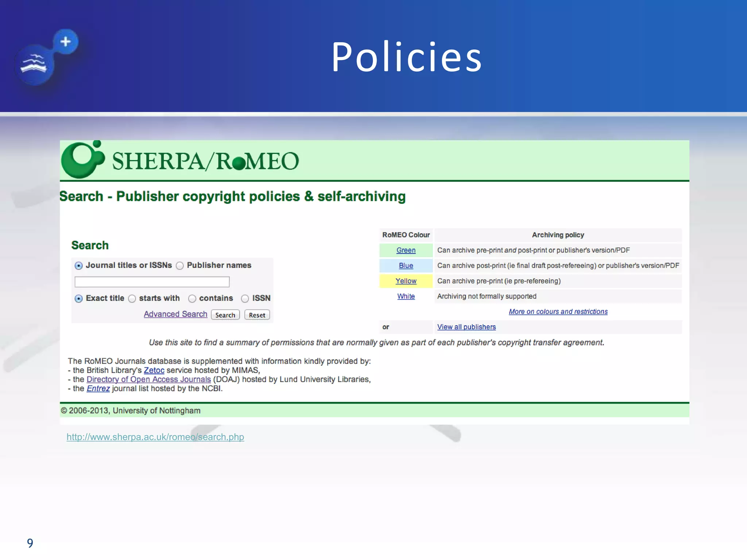Focus the journal search text field

(152, 282)
